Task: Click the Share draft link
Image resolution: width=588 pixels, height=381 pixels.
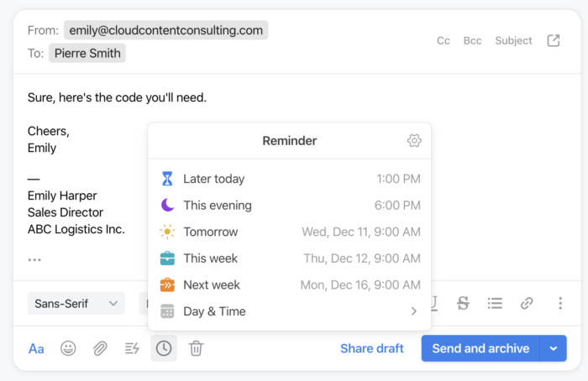Action: point(371,348)
